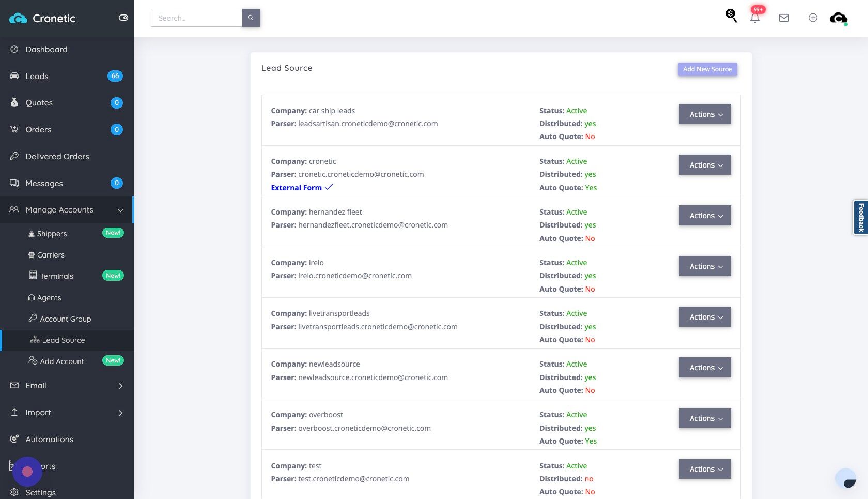Viewport: 868px width, 499px height.
Task: Click the Leads car icon
Action: (x=14, y=76)
